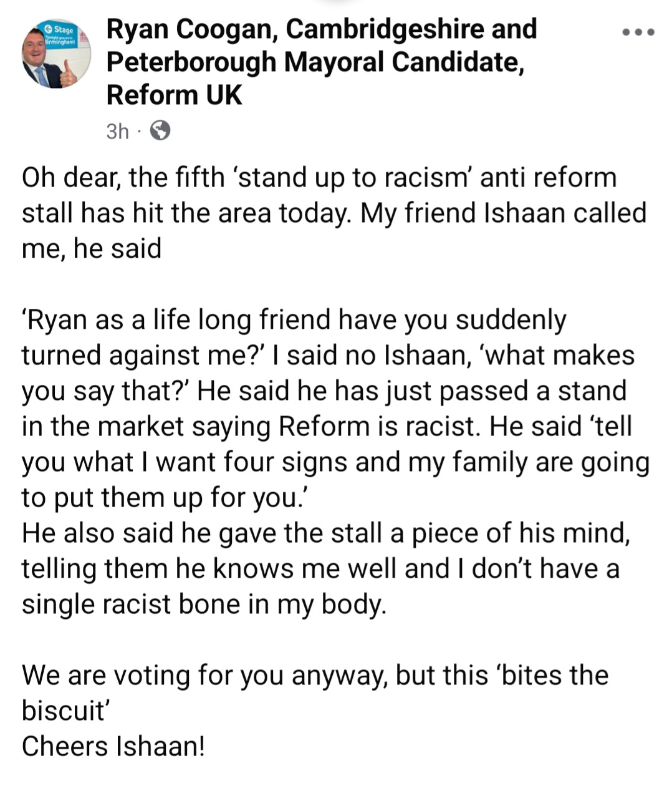Click the dot separator beside the timestamp
Screen dimensions: 672x791
(x=139, y=132)
